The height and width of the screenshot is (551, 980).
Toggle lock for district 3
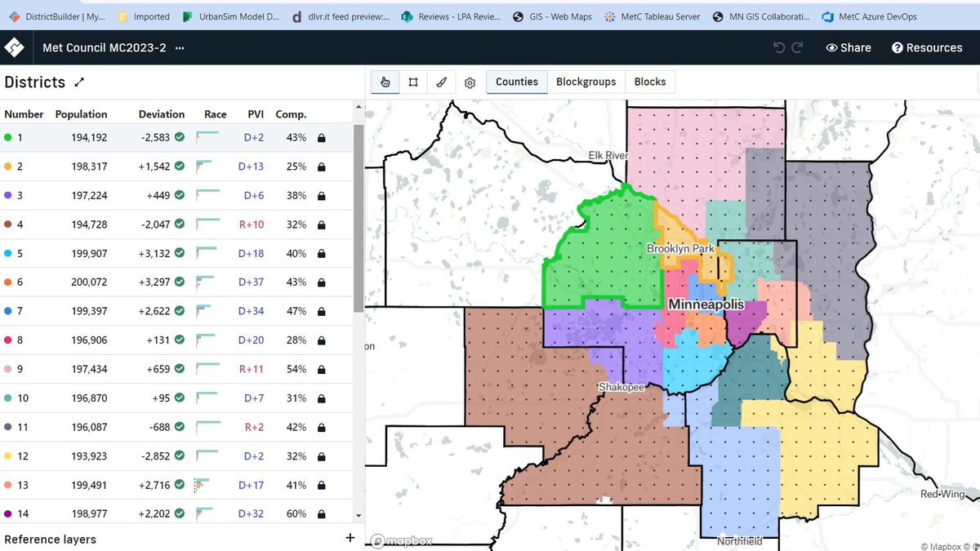(321, 196)
